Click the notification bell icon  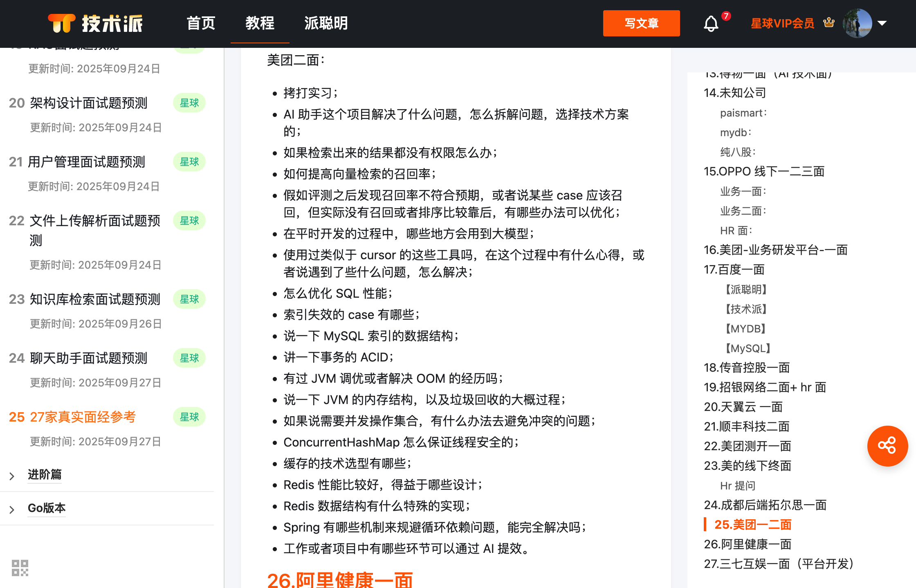click(x=711, y=24)
